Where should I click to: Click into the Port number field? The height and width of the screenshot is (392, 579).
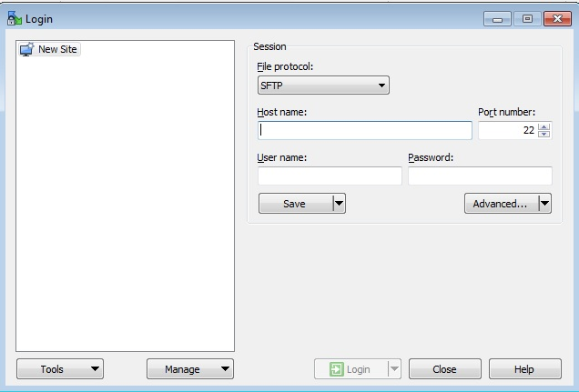507,130
